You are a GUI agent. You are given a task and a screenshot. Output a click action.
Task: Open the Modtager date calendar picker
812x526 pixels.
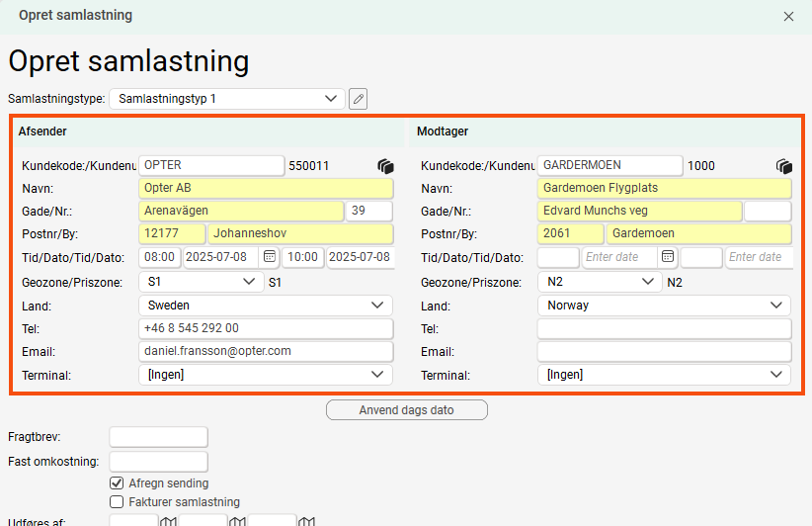pyautogui.click(x=669, y=257)
